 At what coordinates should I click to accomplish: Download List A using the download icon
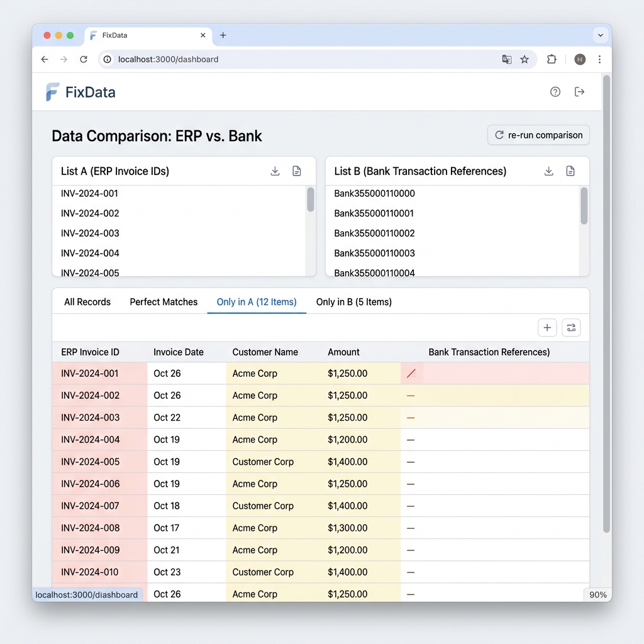[x=275, y=171]
